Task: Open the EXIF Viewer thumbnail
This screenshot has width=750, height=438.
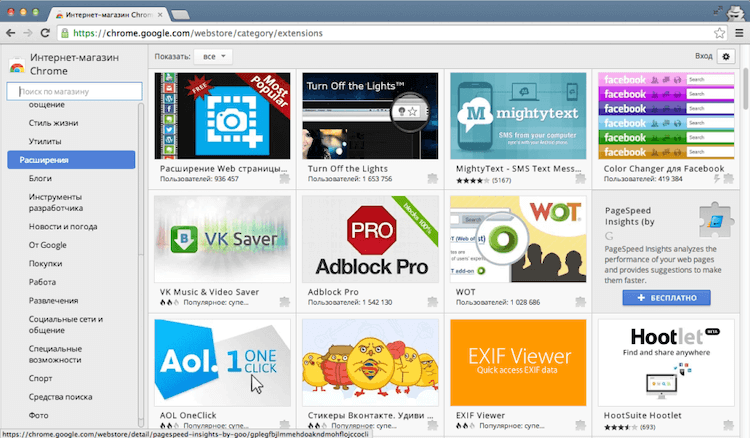Action: pyautogui.click(x=518, y=362)
